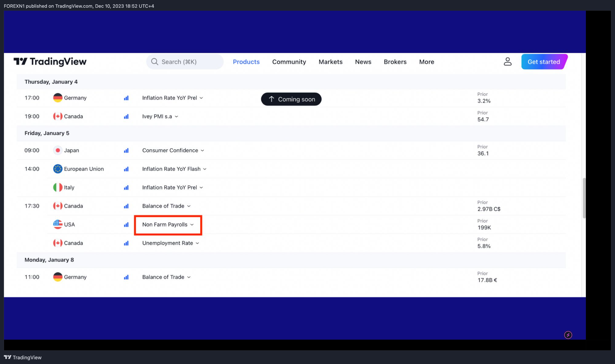Click the USA flag icon
Screen dimensions: 615x364
click(x=58, y=224)
